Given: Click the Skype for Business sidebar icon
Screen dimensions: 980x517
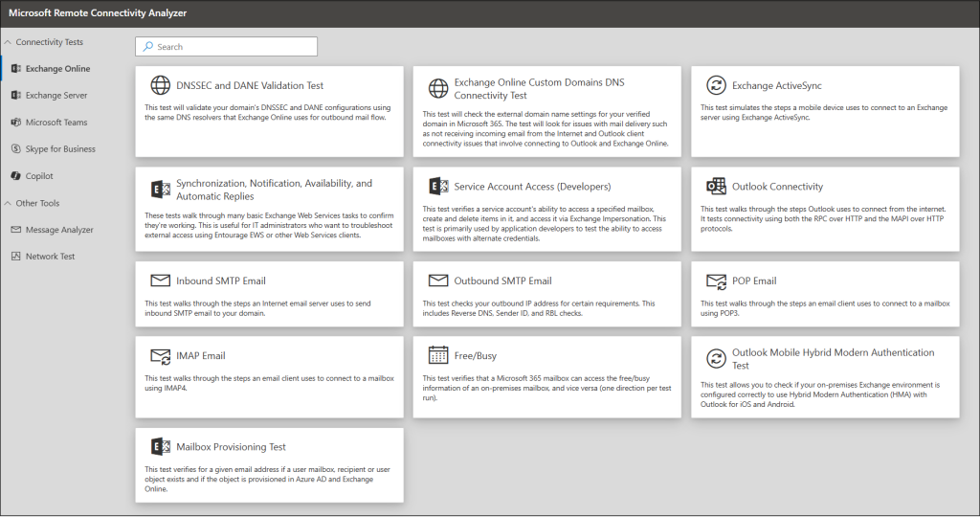Looking at the screenshot, I should pyautogui.click(x=16, y=148).
